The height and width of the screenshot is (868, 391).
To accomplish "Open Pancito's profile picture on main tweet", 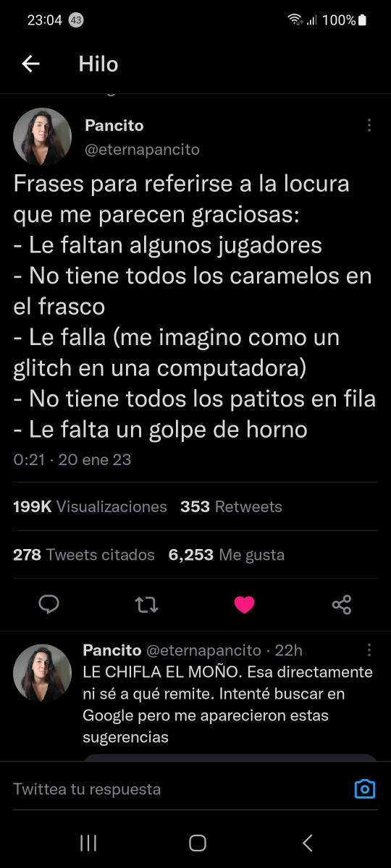I will pyautogui.click(x=43, y=137).
